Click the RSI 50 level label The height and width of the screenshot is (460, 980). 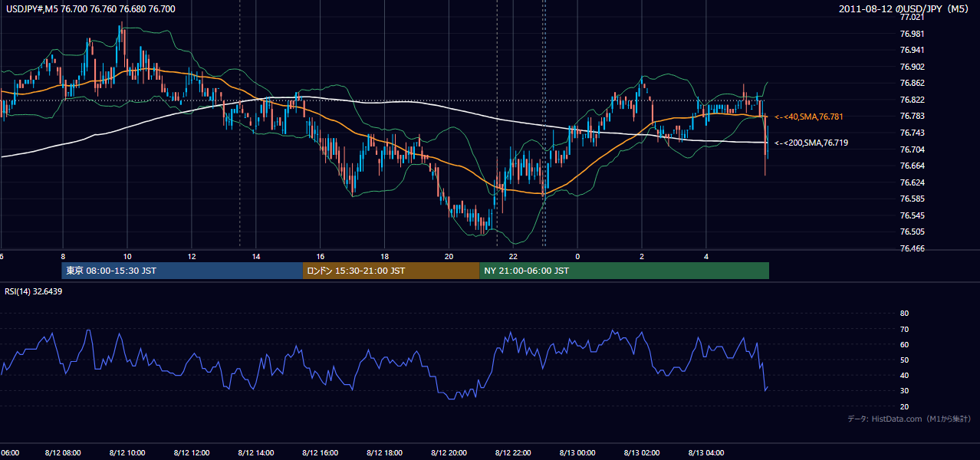point(904,360)
